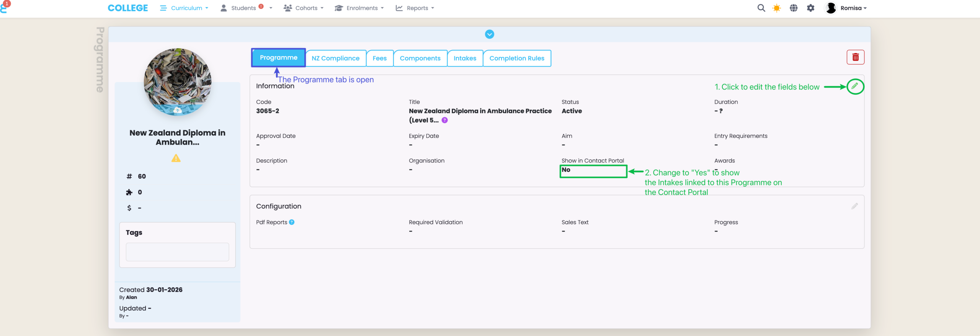
Task: Expand the Romisa user account menu
Action: (846, 8)
